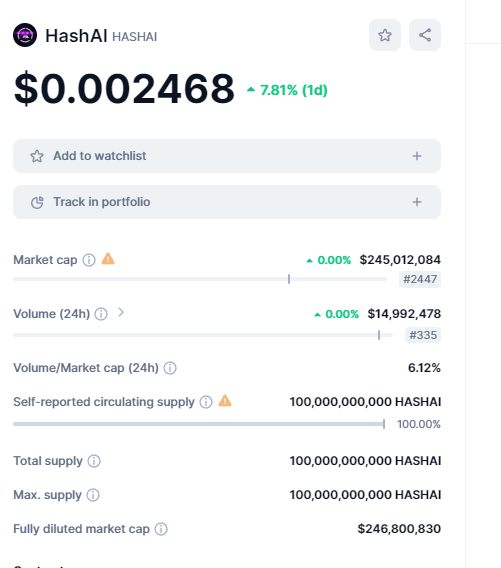Screen dimensions: 501x568
Task: Click Market cap label
Action: 45,260
